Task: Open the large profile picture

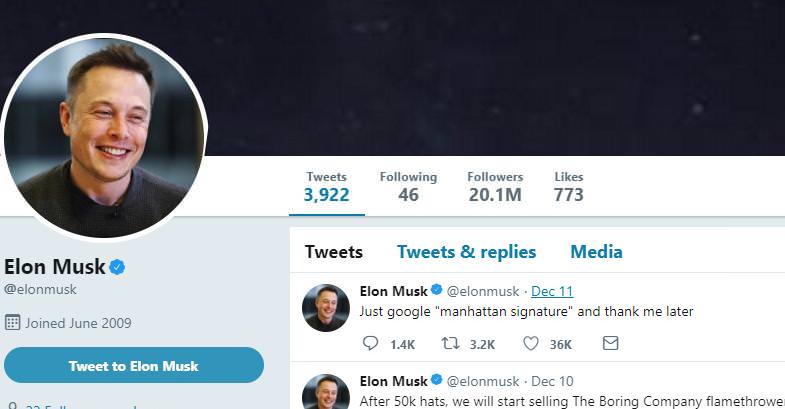Action: point(104,137)
